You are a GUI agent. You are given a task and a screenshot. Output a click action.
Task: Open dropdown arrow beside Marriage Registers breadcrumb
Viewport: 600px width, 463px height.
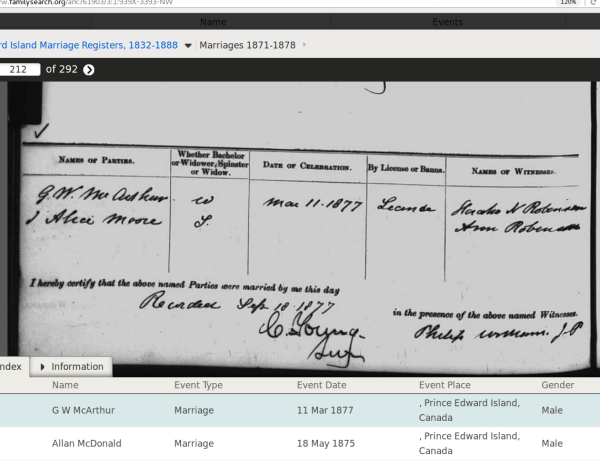tap(188, 45)
